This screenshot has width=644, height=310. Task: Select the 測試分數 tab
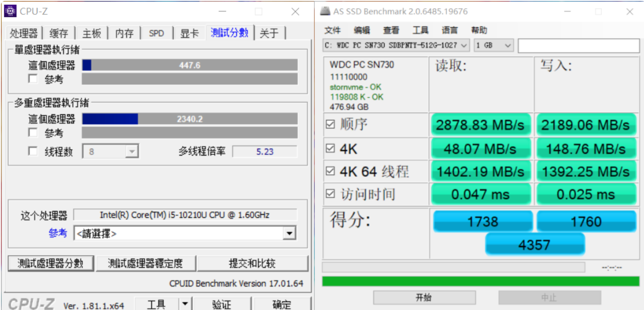click(x=229, y=32)
